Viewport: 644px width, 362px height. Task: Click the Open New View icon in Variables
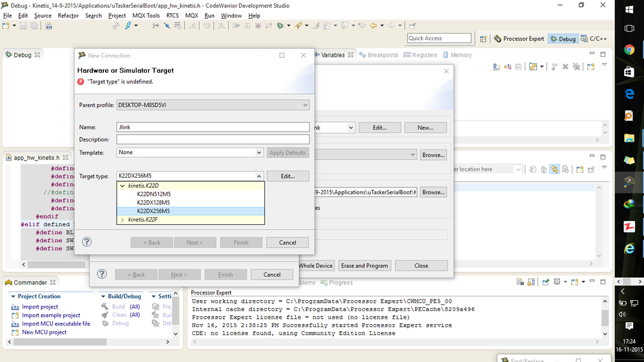[591, 66]
